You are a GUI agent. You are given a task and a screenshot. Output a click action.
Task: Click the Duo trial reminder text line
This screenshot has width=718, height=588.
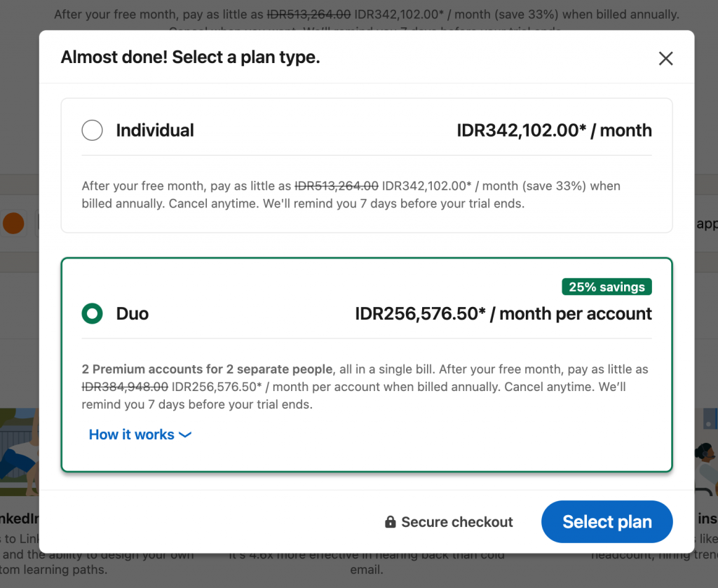pyautogui.click(x=196, y=405)
